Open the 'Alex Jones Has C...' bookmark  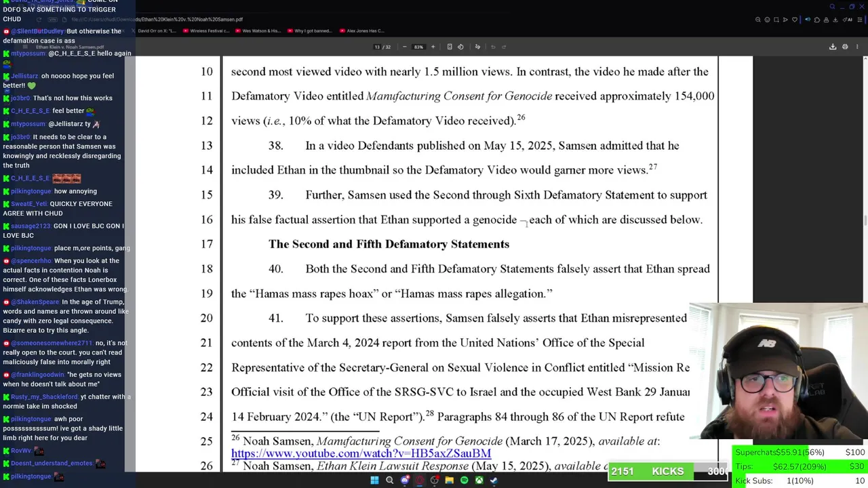point(362,30)
